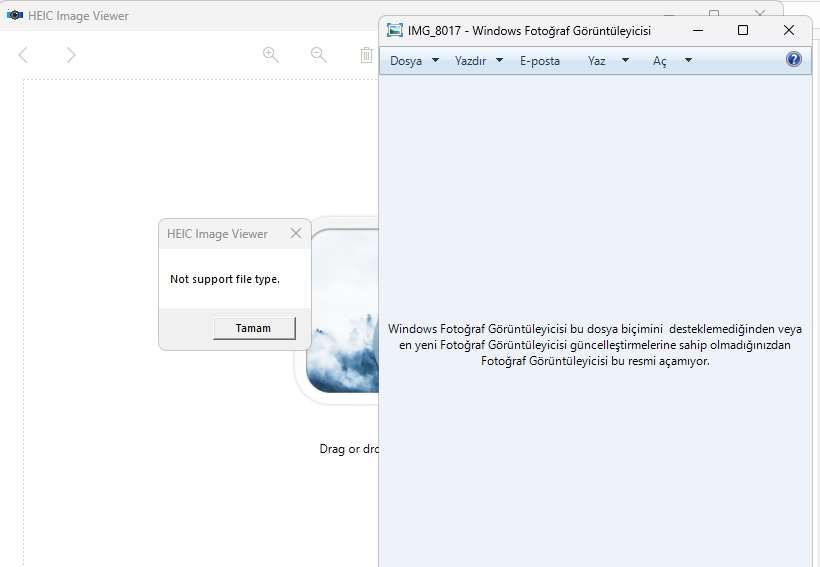This screenshot has height=567, width=820.
Task: Open the Yazdır menu
Action: [470, 61]
